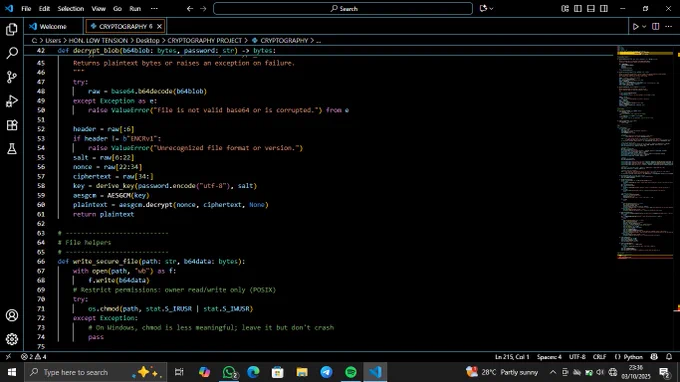Open the Selection menu
680x382 pixels.
pos(71,8)
